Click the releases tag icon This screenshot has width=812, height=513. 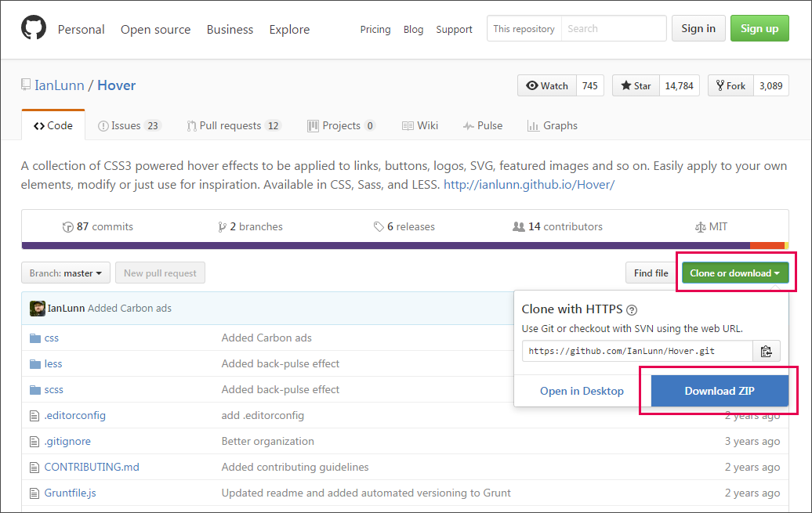point(379,226)
